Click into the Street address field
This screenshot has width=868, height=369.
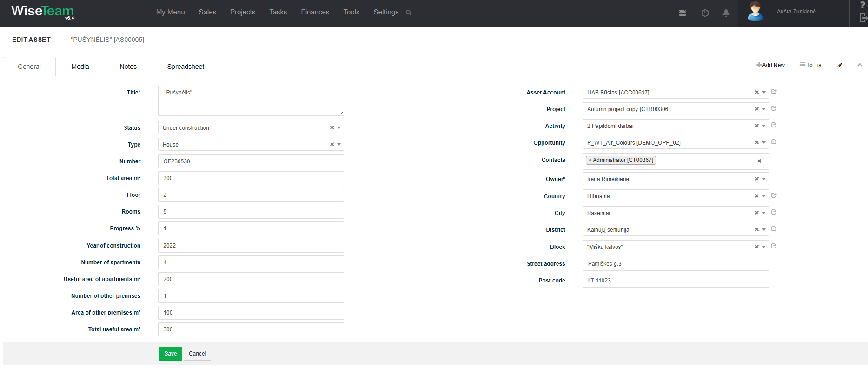coord(676,264)
